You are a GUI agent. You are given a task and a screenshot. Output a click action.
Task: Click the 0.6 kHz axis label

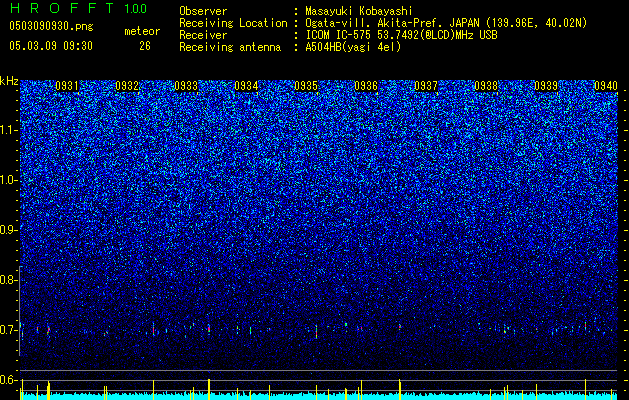pos(8,380)
